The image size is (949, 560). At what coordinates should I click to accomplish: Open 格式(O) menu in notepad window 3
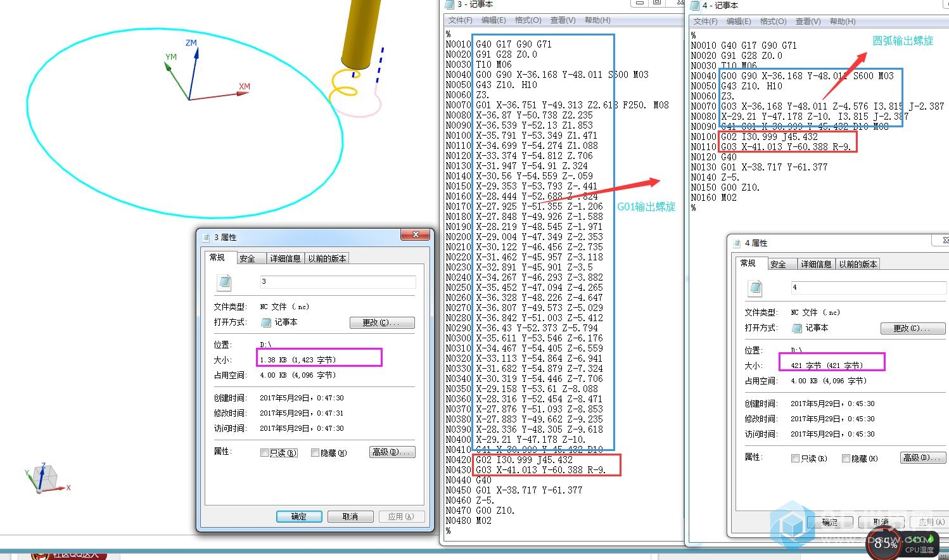(x=528, y=20)
